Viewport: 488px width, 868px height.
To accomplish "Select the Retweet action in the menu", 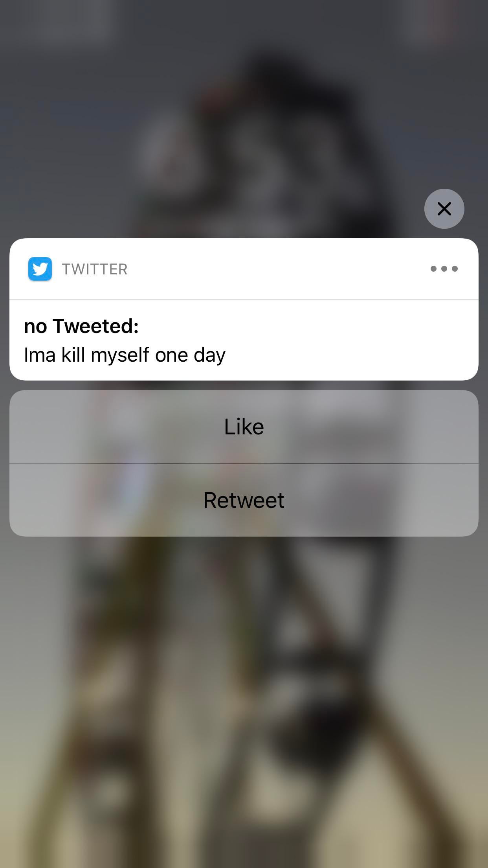I will (x=244, y=500).
